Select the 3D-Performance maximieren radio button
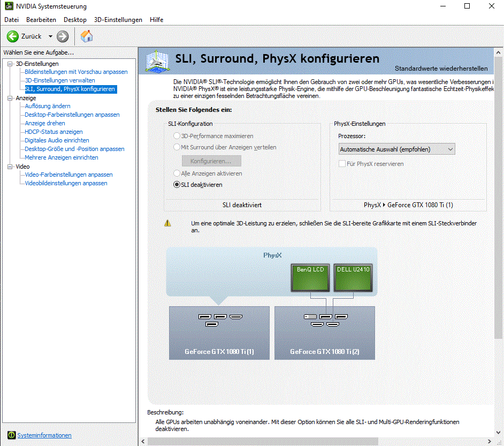 tap(177, 136)
